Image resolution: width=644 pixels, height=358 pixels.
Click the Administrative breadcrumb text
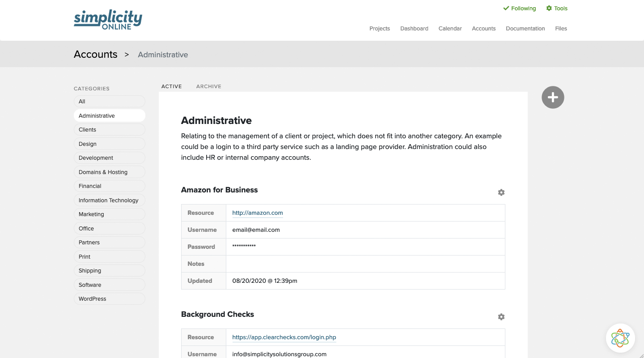[x=163, y=55]
